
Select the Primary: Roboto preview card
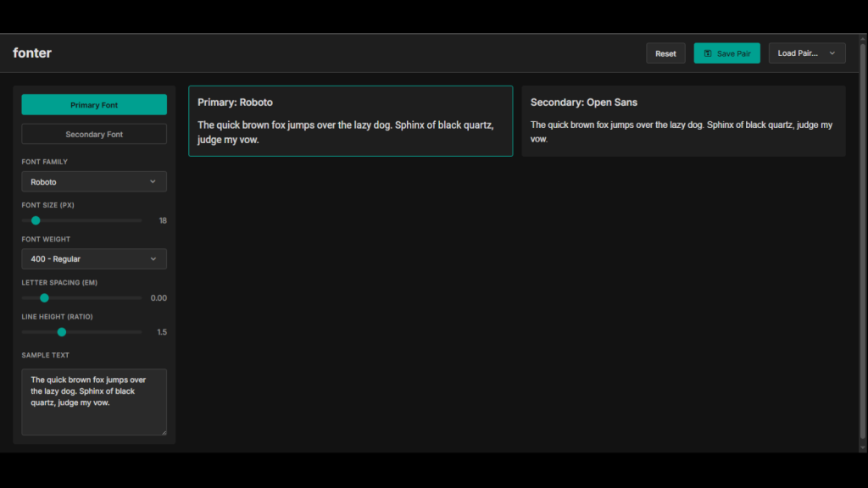[x=350, y=121]
